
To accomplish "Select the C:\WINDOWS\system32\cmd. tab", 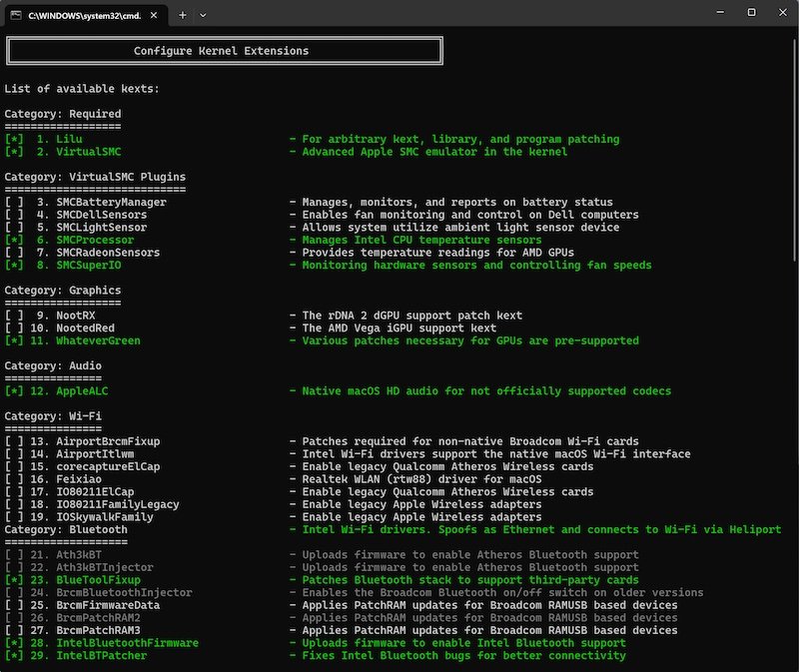I will pyautogui.click(x=86, y=15).
